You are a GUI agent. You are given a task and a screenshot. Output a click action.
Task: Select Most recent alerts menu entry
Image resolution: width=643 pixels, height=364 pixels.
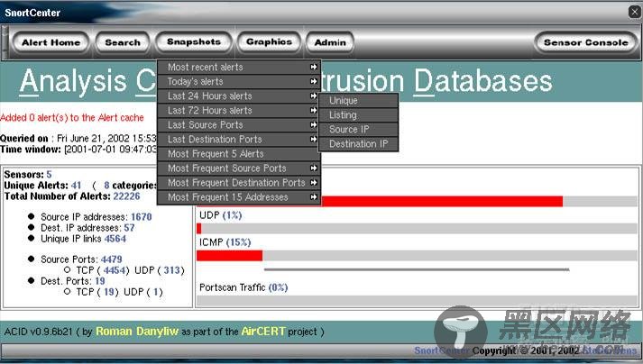(x=239, y=67)
